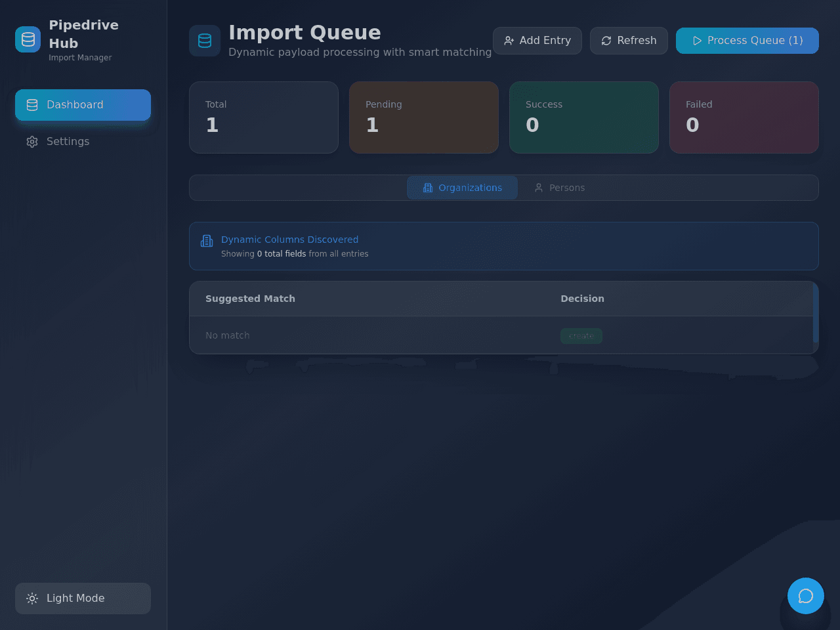The height and width of the screenshot is (630, 840).
Task: Click the Dynamic Columns Discovered heading
Action: pos(289,240)
